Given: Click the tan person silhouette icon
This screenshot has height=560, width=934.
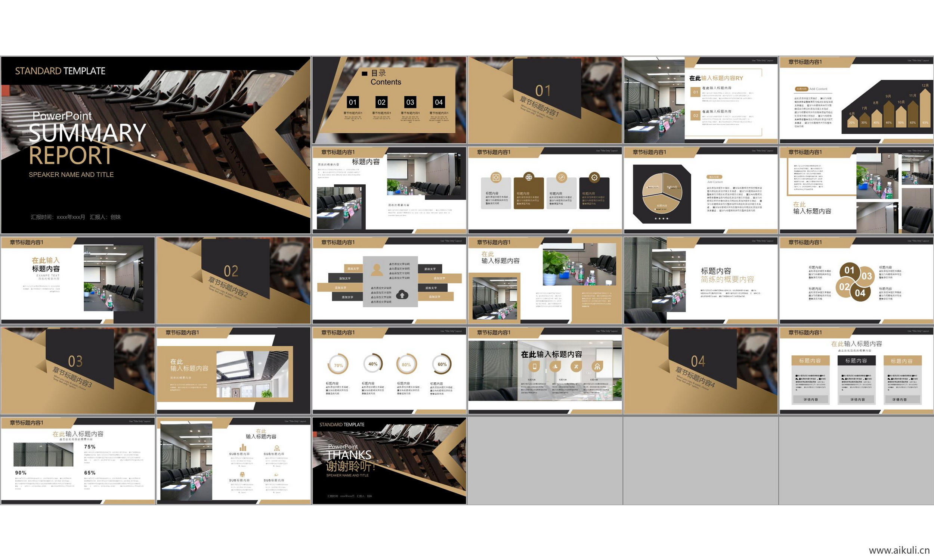Looking at the screenshot, I should [x=376, y=270].
